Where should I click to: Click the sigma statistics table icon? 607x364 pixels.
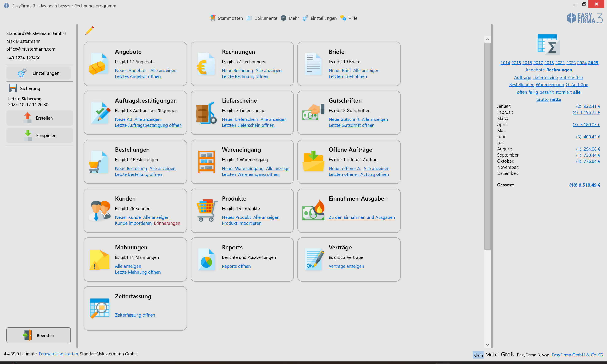click(x=548, y=45)
